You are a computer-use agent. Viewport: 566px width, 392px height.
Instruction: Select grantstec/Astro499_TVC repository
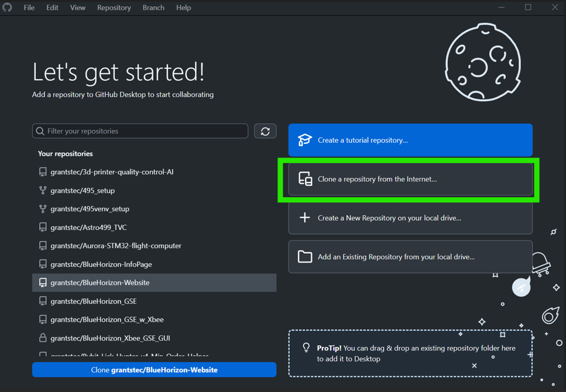[x=154, y=228]
